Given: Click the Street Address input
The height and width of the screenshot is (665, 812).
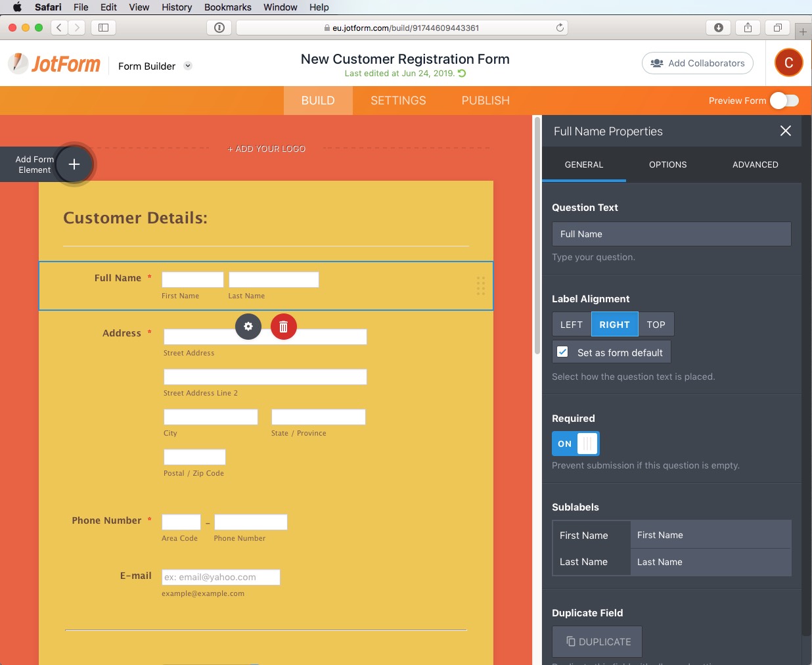Looking at the screenshot, I should 265,337.
